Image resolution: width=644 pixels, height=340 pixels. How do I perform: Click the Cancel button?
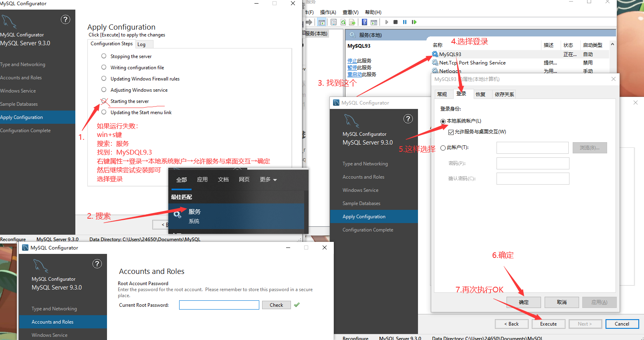tap(622, 324)
